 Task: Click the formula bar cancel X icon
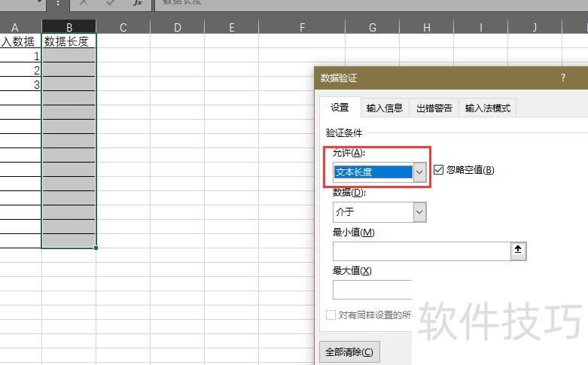click(84, 3)
